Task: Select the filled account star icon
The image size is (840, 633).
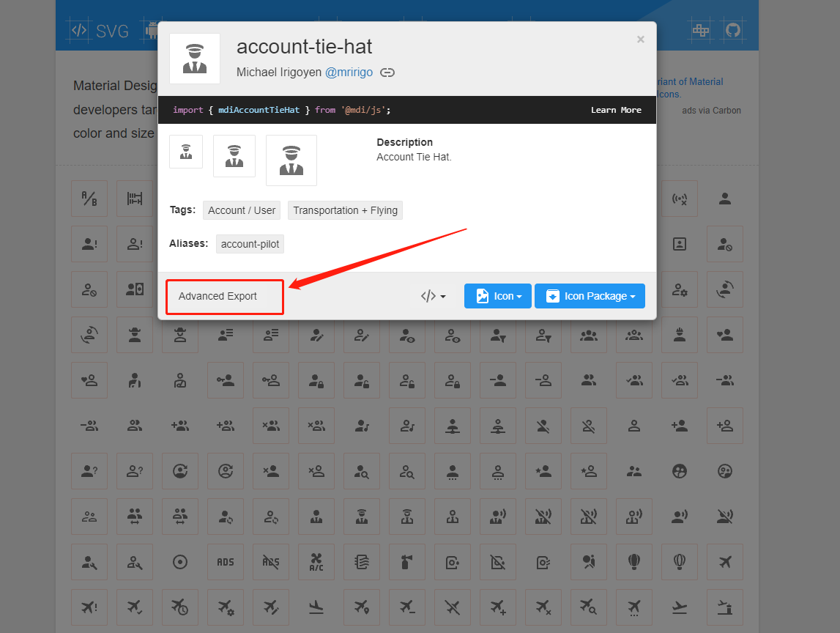Action: 543,472
